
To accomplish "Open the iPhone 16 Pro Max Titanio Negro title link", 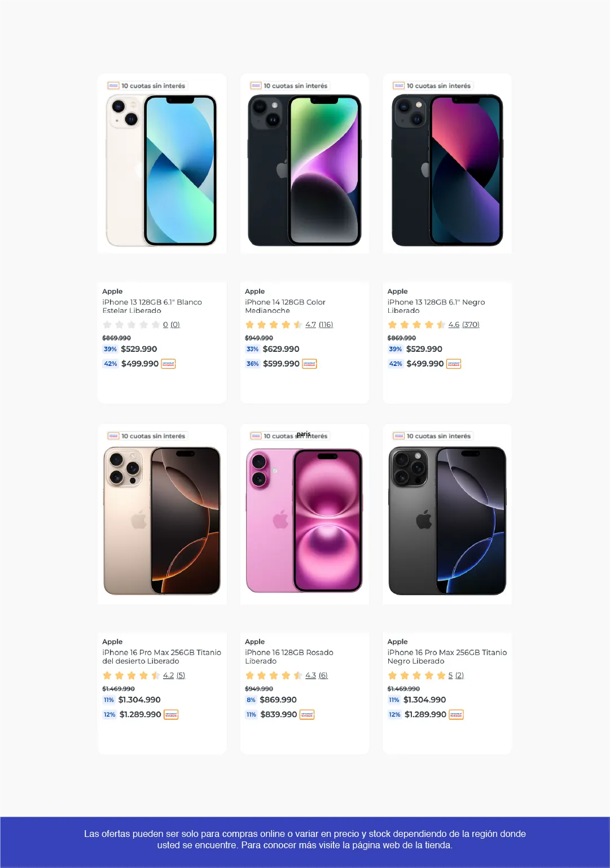I will tap(447, 657).
